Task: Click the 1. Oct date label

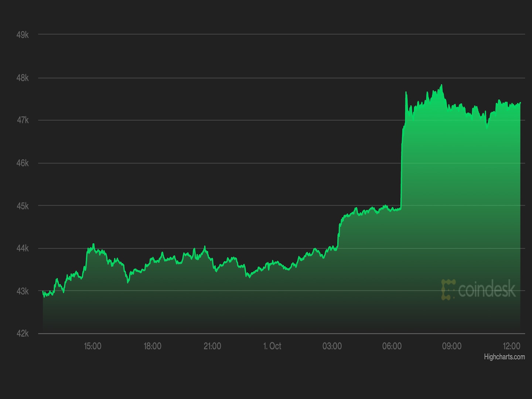Action: click(272, 346)
